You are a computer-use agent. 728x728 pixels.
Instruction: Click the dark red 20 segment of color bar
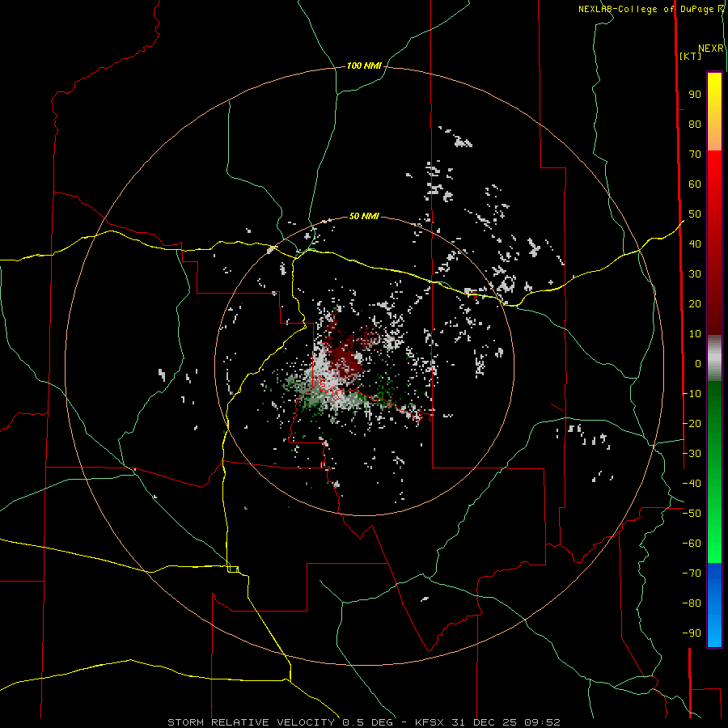point(714,303)
